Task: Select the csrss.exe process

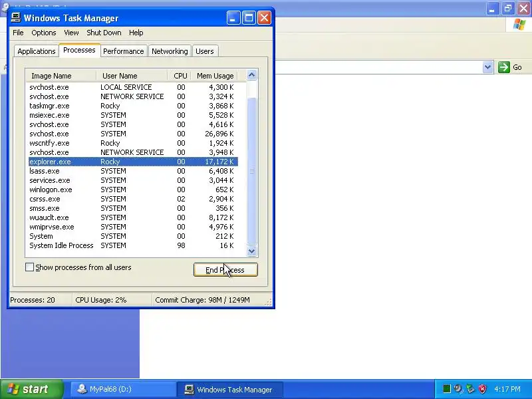Action: tap(133, 199)
